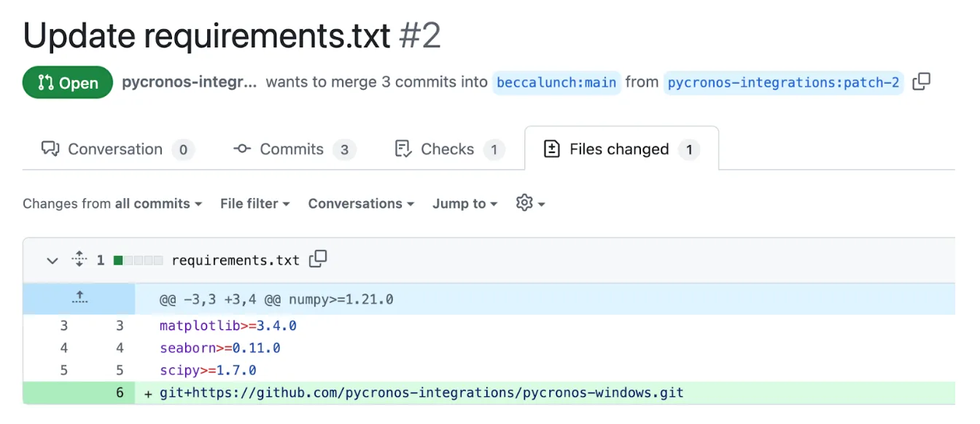This screenshot has width=980, height=424.
Task: Switch to the Commits tab
Action: point(293,149)
